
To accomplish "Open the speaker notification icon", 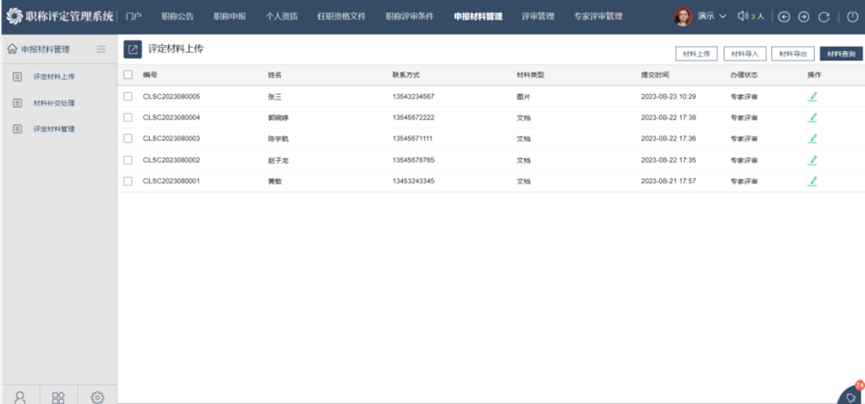I will tap(744, 17).
